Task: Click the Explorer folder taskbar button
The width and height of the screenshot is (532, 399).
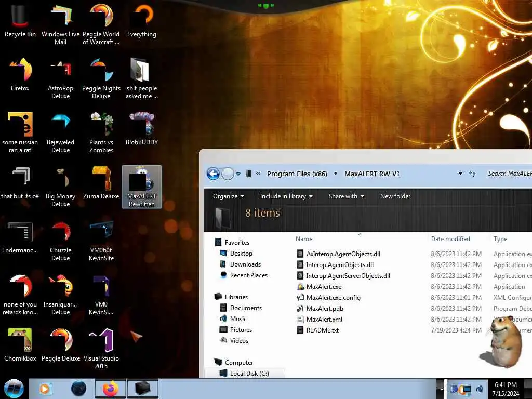Action: click(142, 389)
